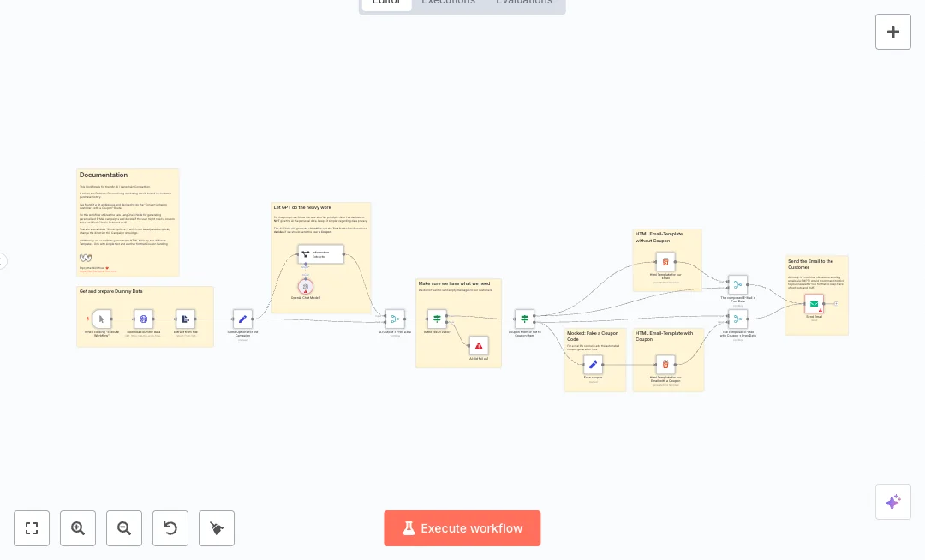This screenshot has height=560, width=925.
Task: Switch to the Evaluations tab
Action: coord(524,3)
